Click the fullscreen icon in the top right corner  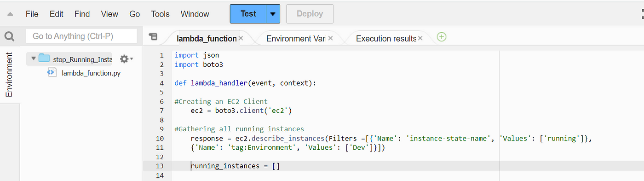pyautogui.click(x=640, y=14)
